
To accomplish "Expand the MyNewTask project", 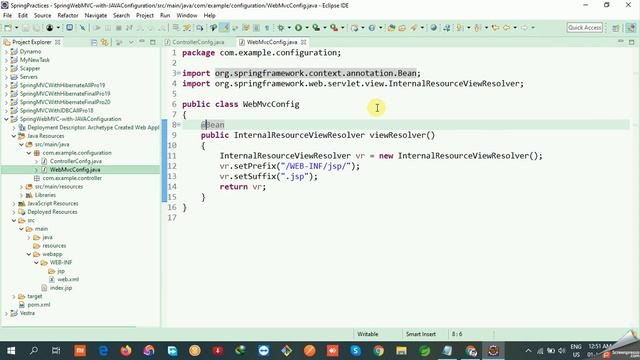I will (6, 60).
